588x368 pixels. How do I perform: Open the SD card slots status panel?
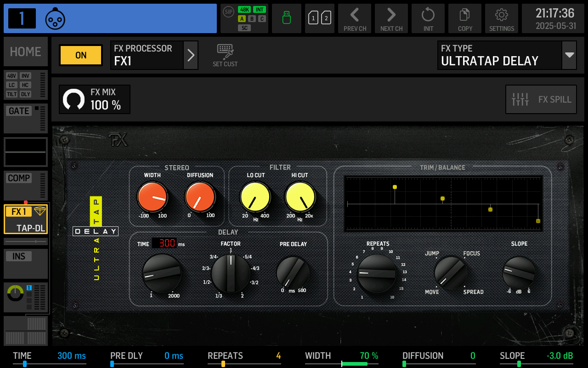tap(319, 18)
